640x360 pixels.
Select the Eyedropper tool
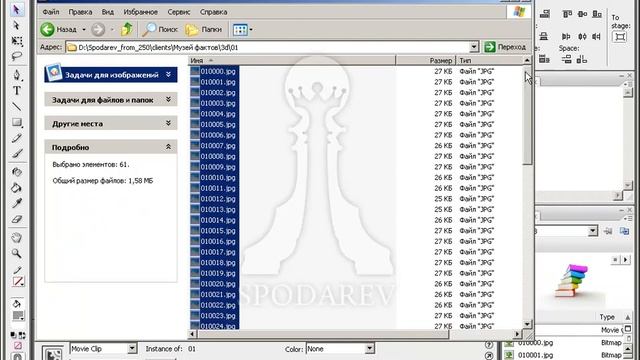click(17, 203)
